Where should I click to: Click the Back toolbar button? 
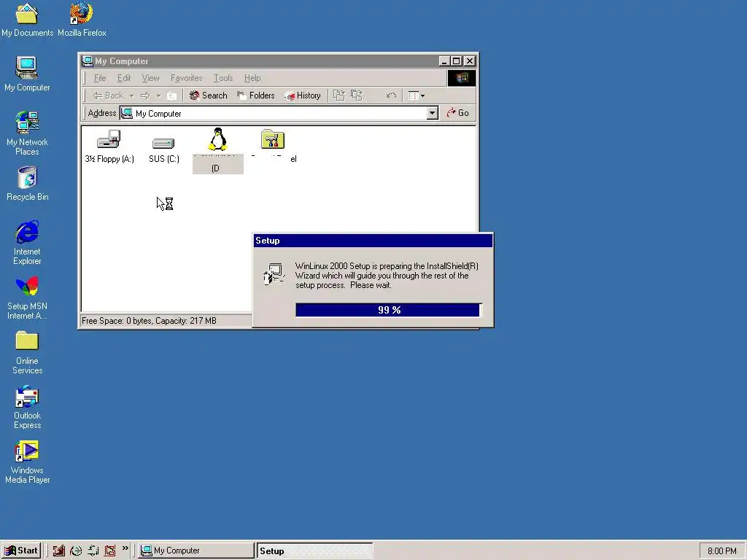[108, 96]
